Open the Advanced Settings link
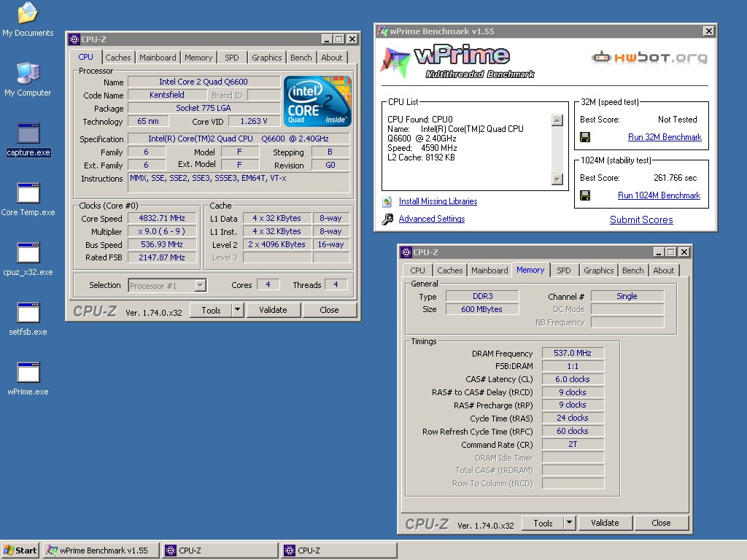 pyautogui.click(x=432, y=219)
